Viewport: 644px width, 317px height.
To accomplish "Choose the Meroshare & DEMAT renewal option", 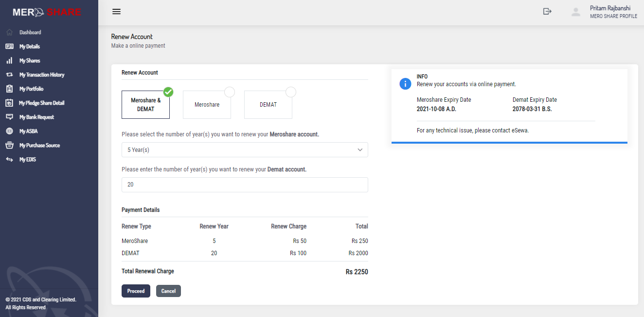I will 145,104.
